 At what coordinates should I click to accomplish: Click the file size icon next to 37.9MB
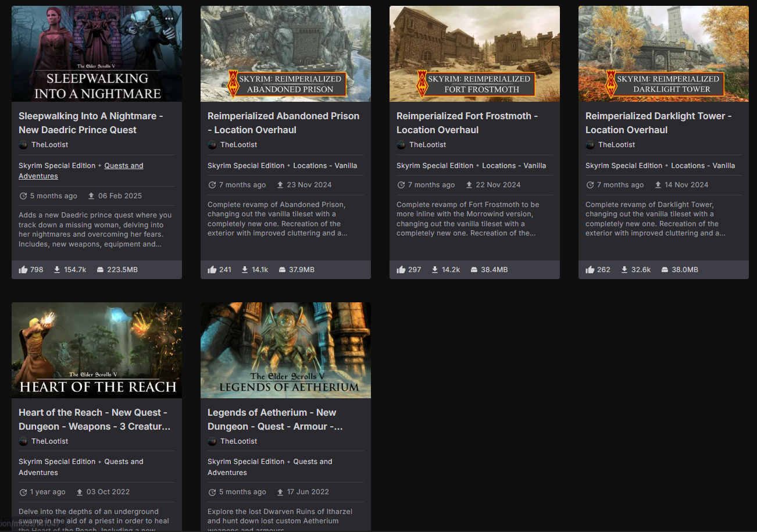(282, 270)
